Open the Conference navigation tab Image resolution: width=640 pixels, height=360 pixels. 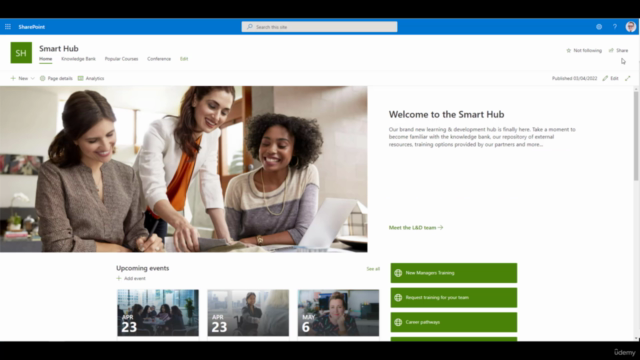pyautogui.click(x=159, y=59)
